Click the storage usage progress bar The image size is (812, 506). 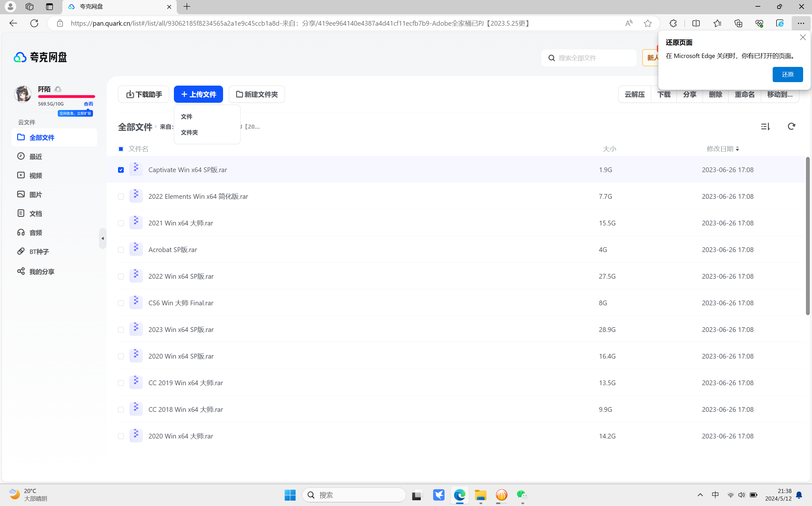click(66, 97)
